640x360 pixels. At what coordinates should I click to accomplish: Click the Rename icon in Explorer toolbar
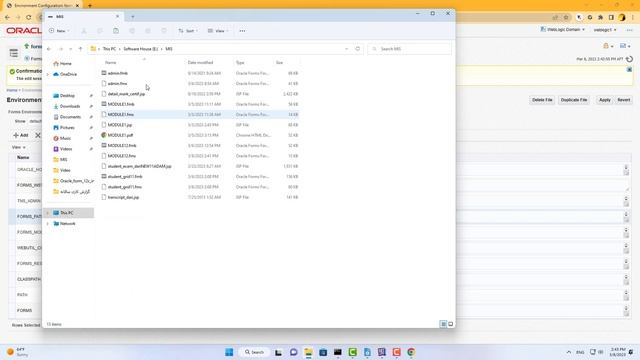point(132,31)
